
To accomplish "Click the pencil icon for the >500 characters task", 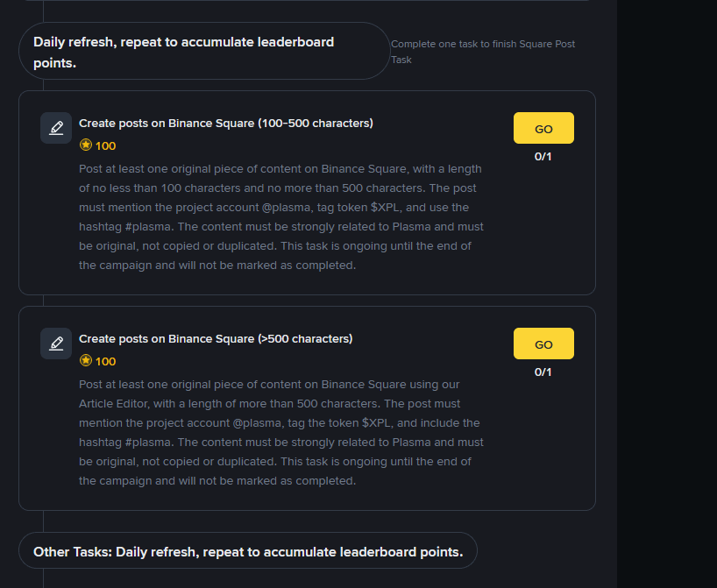I will point(56,344).
